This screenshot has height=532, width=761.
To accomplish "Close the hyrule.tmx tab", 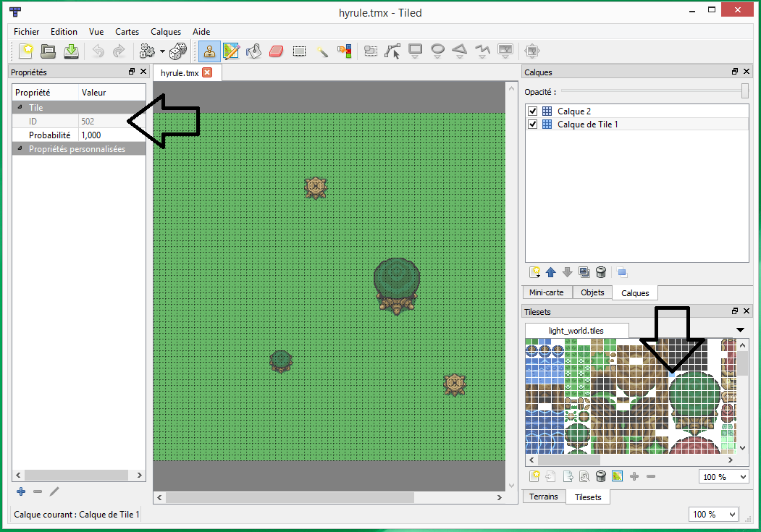I will point(207,72).
